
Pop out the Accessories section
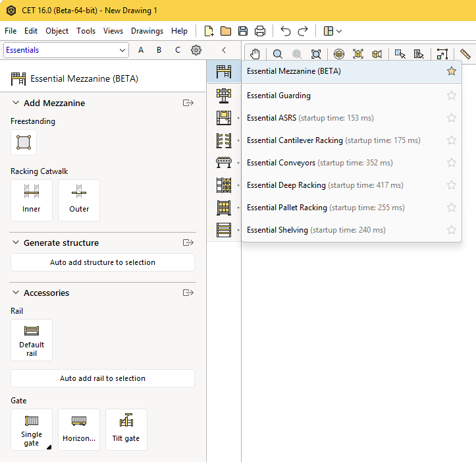click(x=188, y=293)
